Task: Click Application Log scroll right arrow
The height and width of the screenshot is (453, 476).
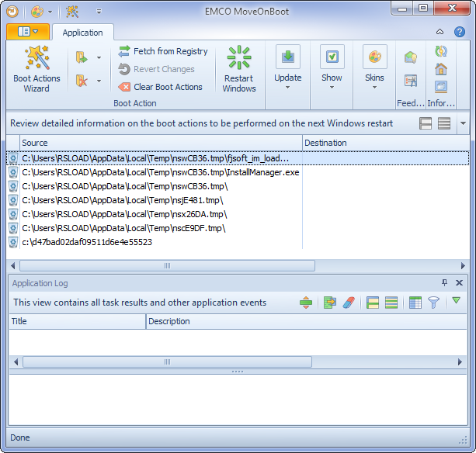Action: click(460, 362)
